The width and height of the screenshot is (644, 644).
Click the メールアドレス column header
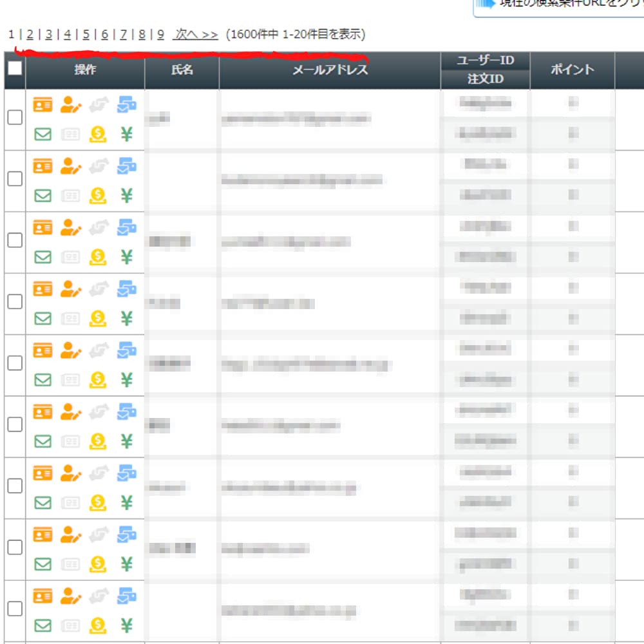click(330, 70)
